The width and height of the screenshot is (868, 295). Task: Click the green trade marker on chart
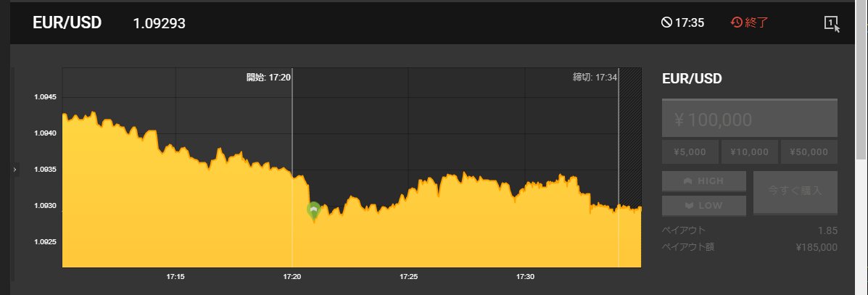tap(314, 210)
